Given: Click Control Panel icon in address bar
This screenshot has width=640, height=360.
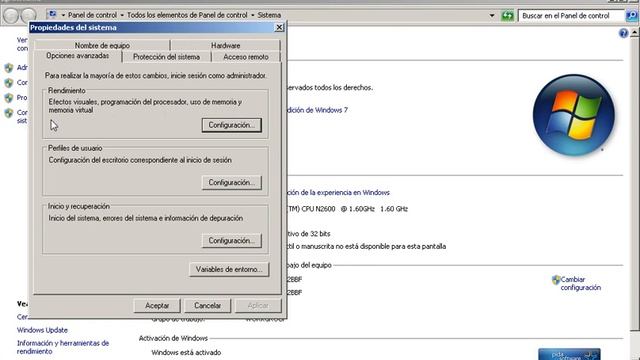Looking at the screenshot, I should [x=52, y=15].
